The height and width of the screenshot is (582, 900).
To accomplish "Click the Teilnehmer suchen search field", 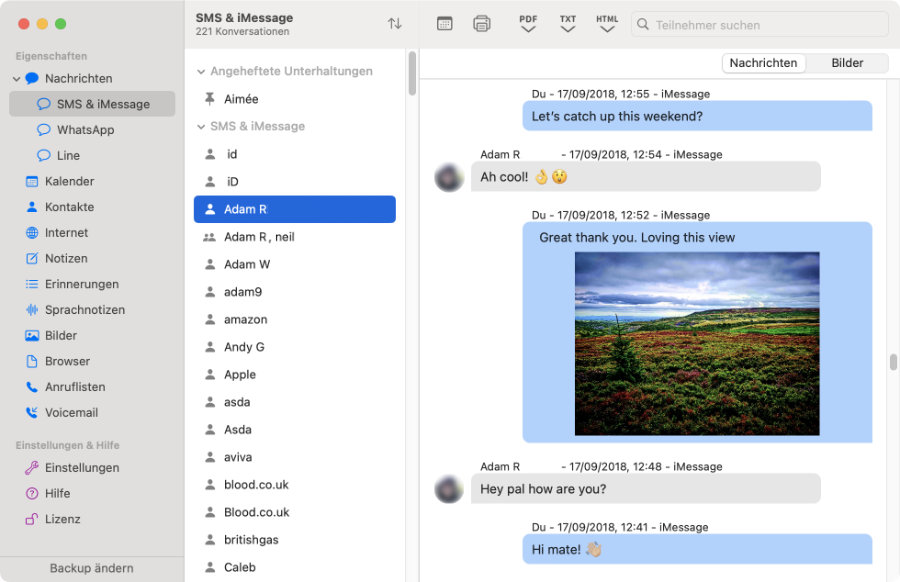I will [759, 25].
